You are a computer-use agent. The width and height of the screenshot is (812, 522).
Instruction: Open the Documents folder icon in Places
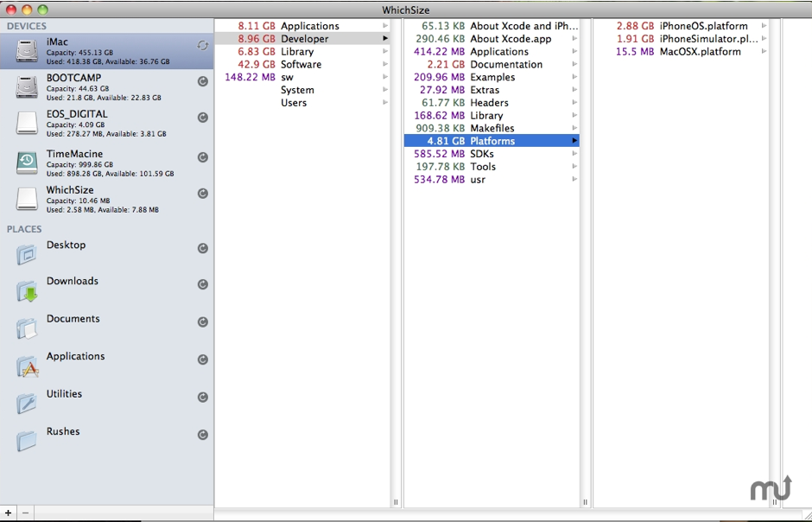pos(27,328)
